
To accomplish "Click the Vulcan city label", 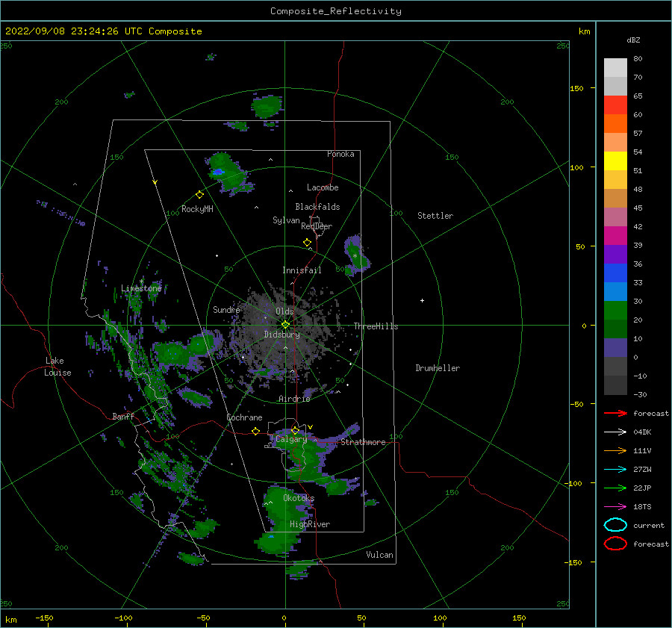I will tap(380, 555).
